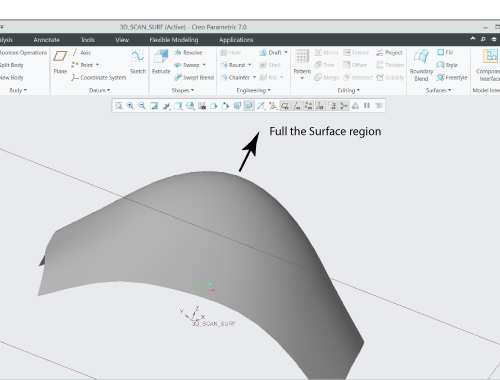
Task: Click the pause simulation icon in graphics toolbar
Action: pyautogui.click(x=367, y=106)
